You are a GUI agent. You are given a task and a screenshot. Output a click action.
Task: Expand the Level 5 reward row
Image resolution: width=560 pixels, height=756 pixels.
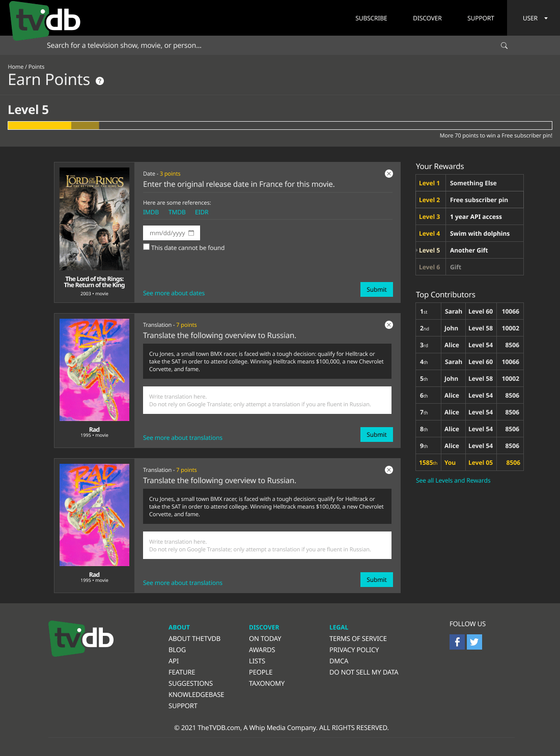pyautogui.click(x=417, y=250)
